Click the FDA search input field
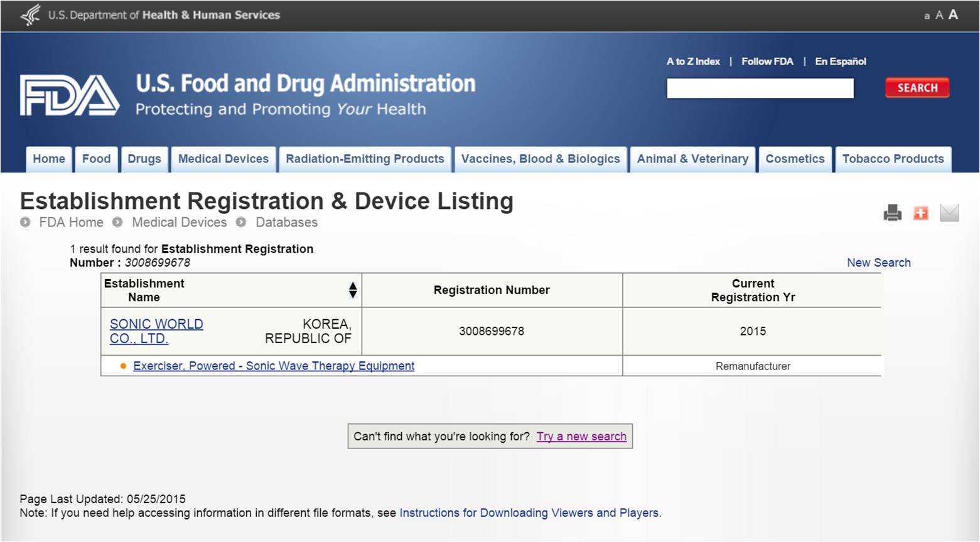980x542 pixels. [760, 88]
